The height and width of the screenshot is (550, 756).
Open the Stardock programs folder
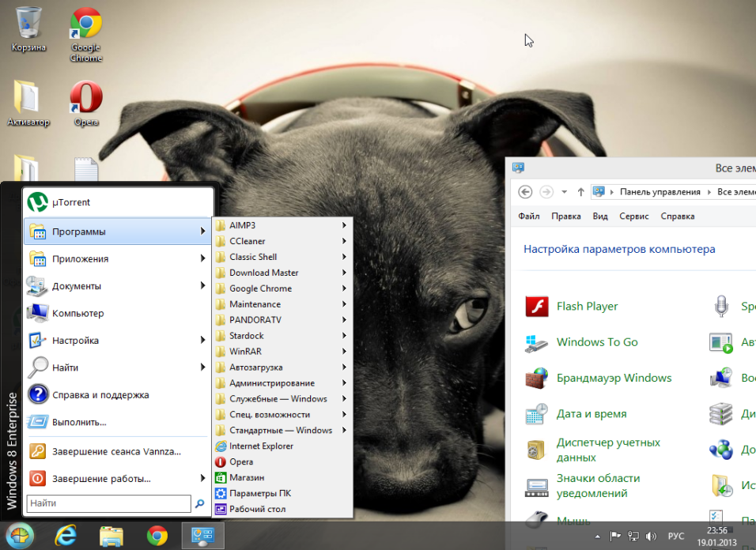pos(282,336)
